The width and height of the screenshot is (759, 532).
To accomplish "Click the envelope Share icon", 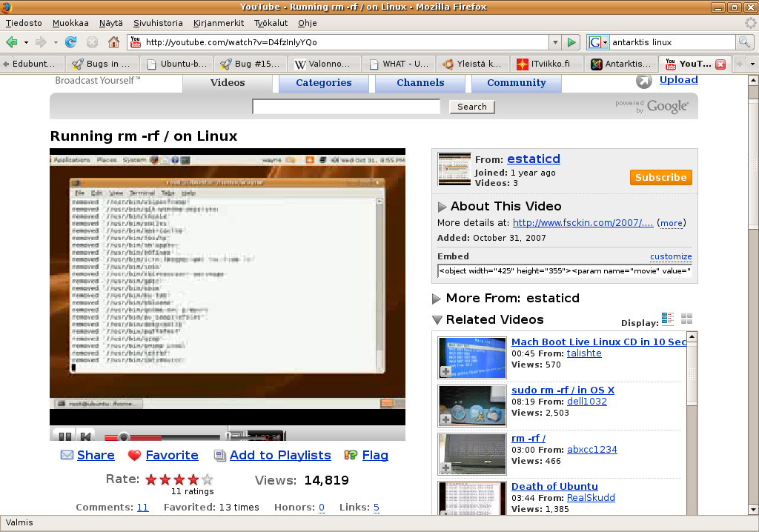I will [67, 455].
